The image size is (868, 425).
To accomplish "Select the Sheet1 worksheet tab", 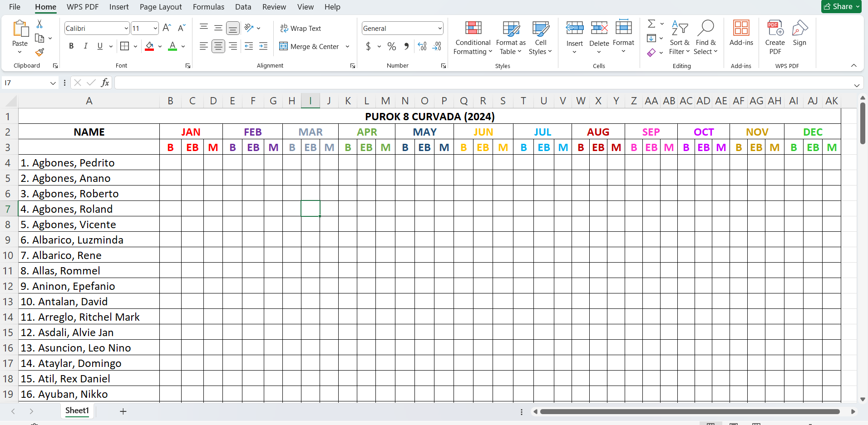I will coord(77,411).
